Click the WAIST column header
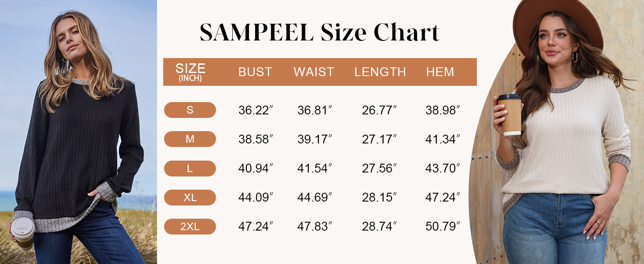Viewport: 644px width, 264px height. [x=314, y=72]
